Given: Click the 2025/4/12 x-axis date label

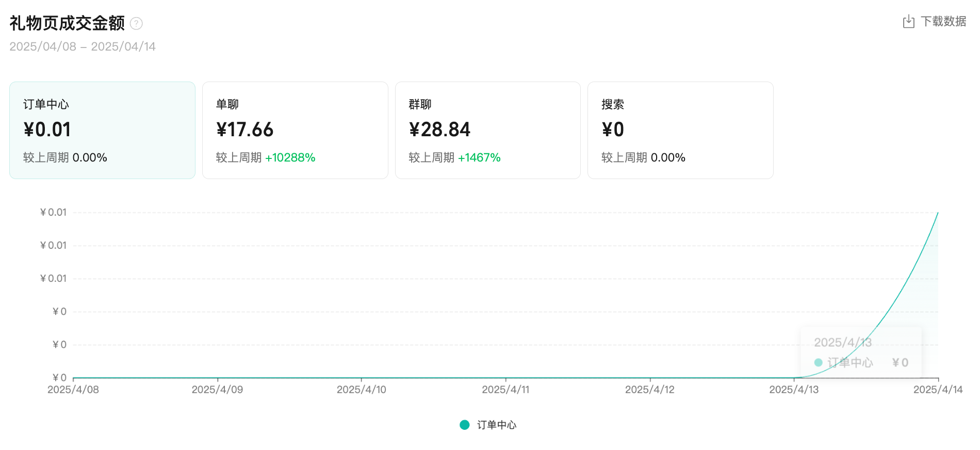Looking at the screenshot, I should [x=649, y=390].
